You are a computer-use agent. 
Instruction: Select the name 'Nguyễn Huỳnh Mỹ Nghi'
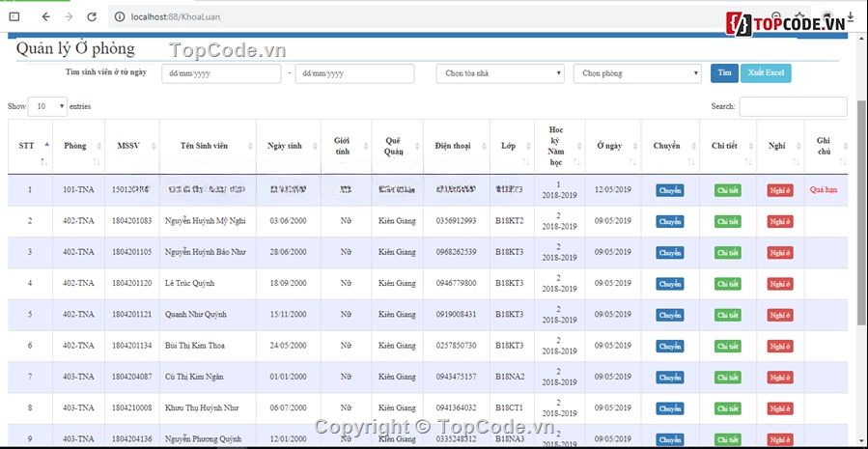click(x=206, y=221)
